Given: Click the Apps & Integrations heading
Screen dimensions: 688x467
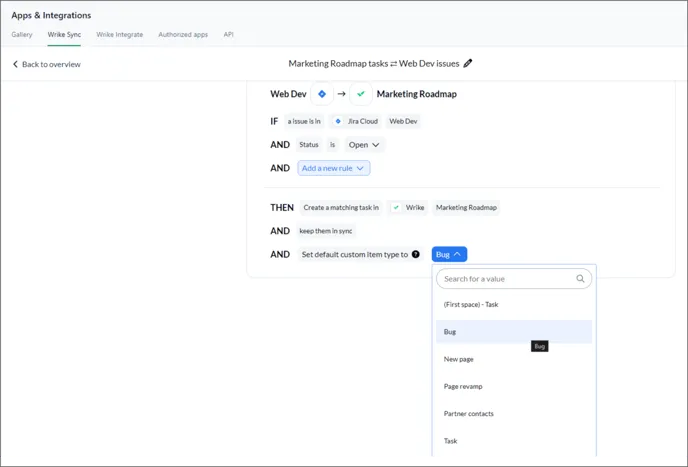Looking at the screenshot, I should click(x=51, y=15).
